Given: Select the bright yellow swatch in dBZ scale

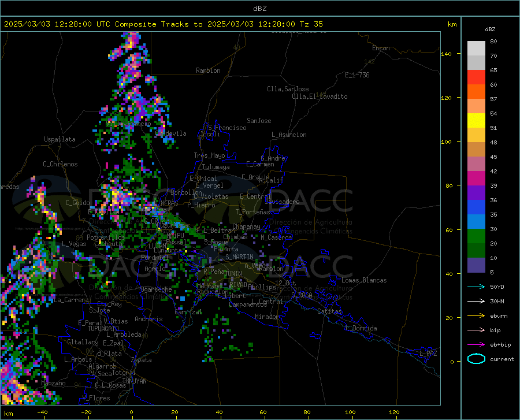Looking at the screenshot, I should click(476, 121).
